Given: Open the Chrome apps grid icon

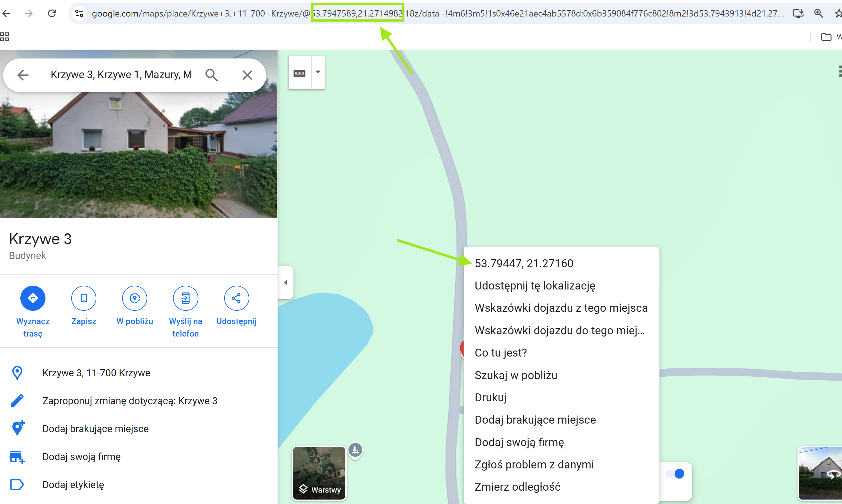Looking at the screenshot, I should pyautogui.click(x=5, y=37).
